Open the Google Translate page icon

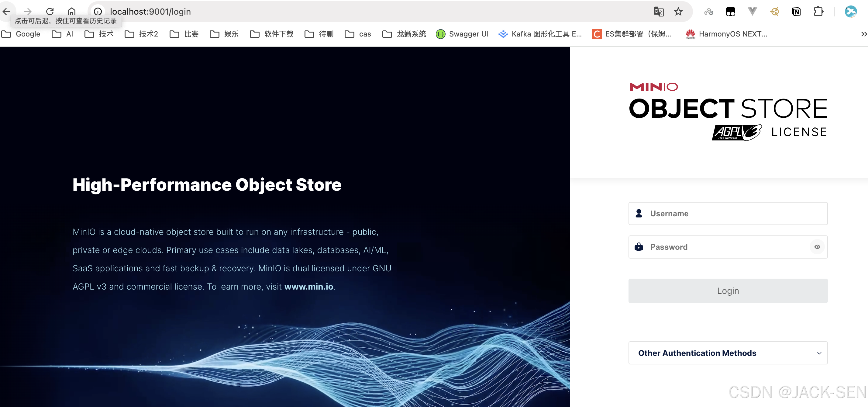click(658, 12)
